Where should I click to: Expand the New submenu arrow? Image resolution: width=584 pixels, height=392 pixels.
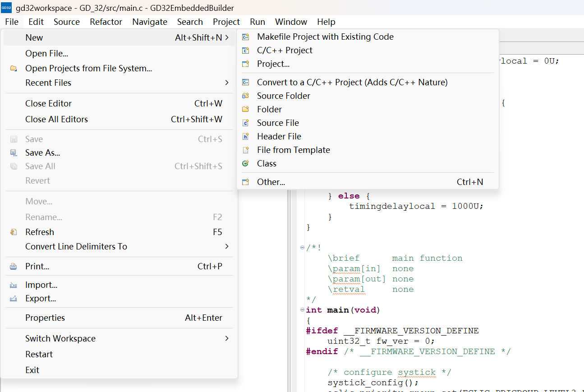point(227,37)
